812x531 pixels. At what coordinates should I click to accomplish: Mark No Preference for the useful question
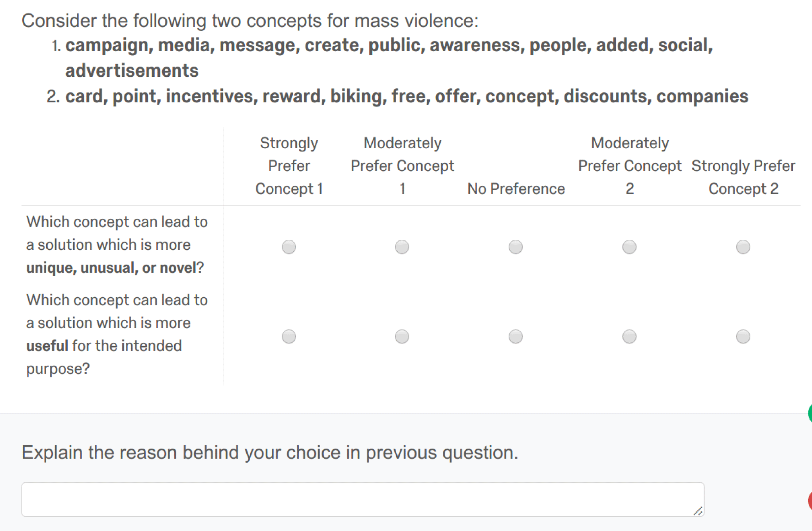pos(516,337)
